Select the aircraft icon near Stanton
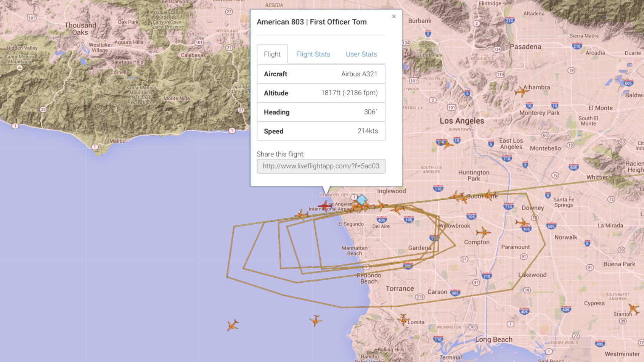The height and width of the screenshot is (362, 644). pyautogui.click(x=634, y=309)
